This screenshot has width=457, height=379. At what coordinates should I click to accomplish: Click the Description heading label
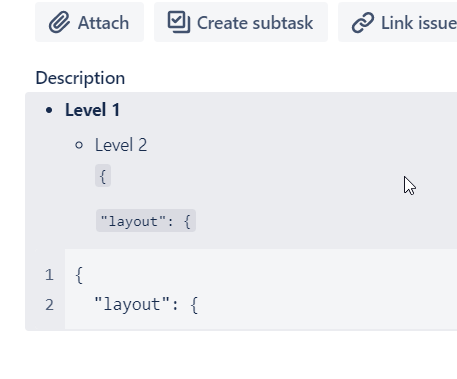[80, 78]
